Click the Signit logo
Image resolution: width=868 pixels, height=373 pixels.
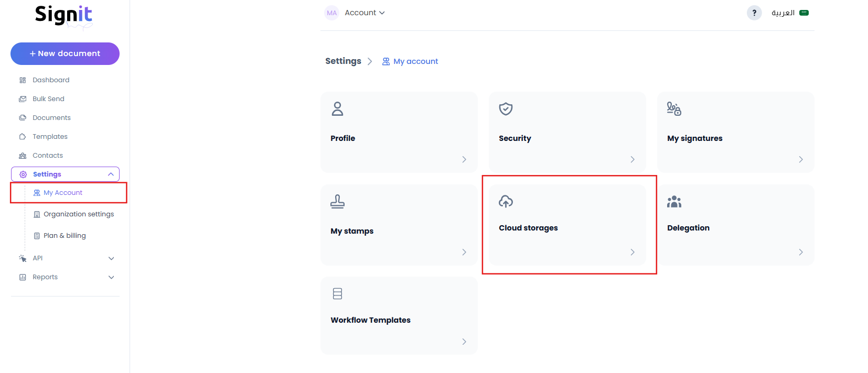[64, 17]
